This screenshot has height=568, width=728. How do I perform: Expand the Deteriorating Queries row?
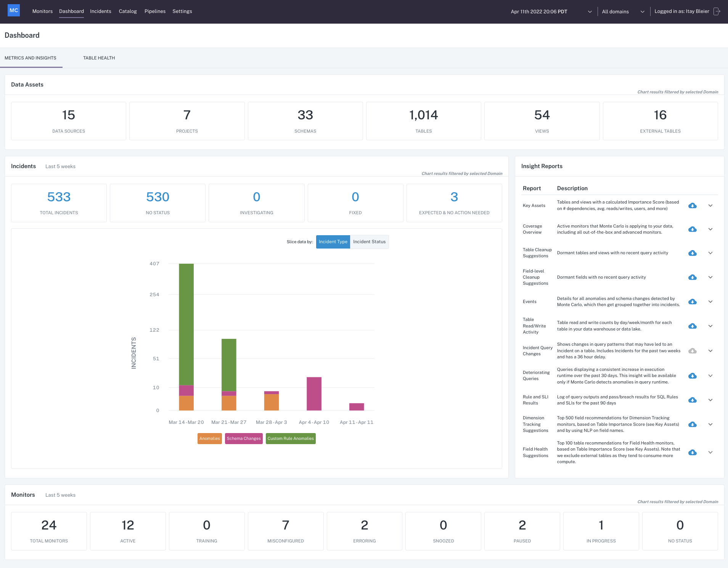pos(710,376)
